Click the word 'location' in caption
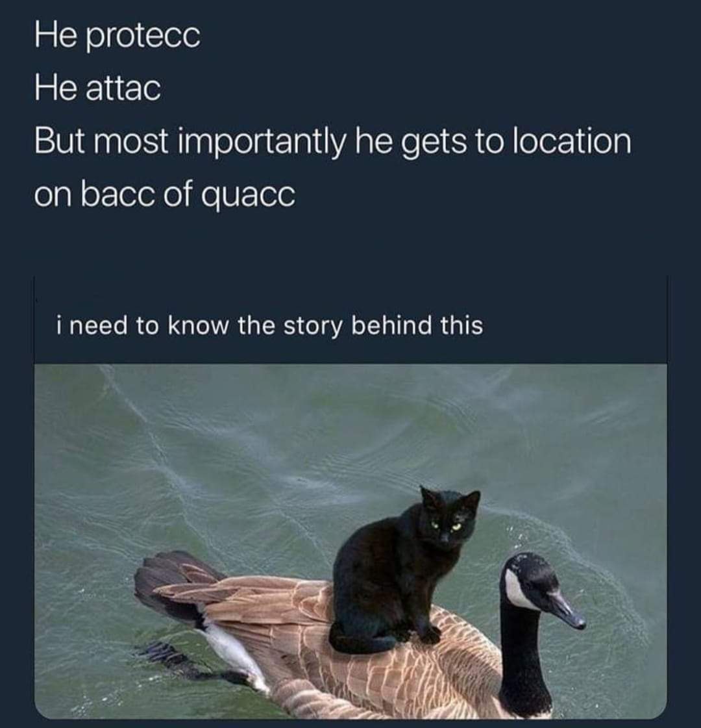This screenshot has width=701, height=728. [572, 141]
